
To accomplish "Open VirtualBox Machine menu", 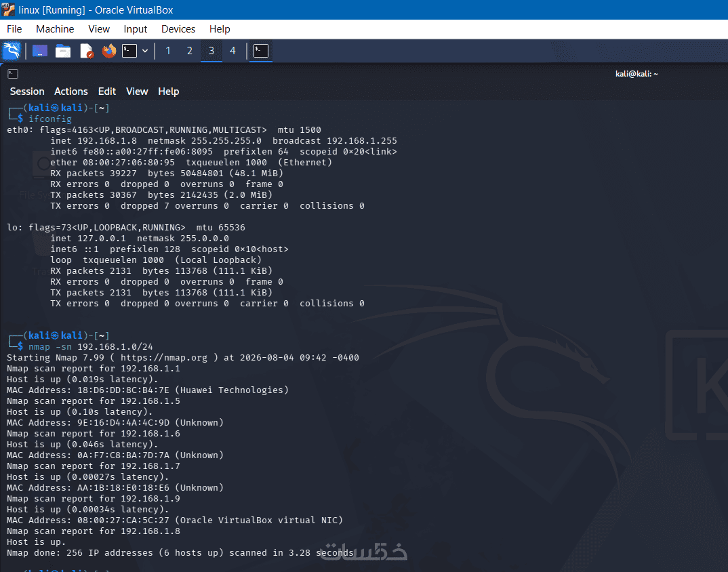I will (55, 29).
